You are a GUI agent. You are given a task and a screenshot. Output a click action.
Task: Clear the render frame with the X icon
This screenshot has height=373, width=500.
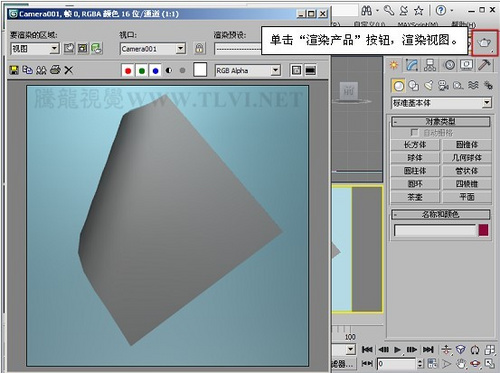point(69,70)
